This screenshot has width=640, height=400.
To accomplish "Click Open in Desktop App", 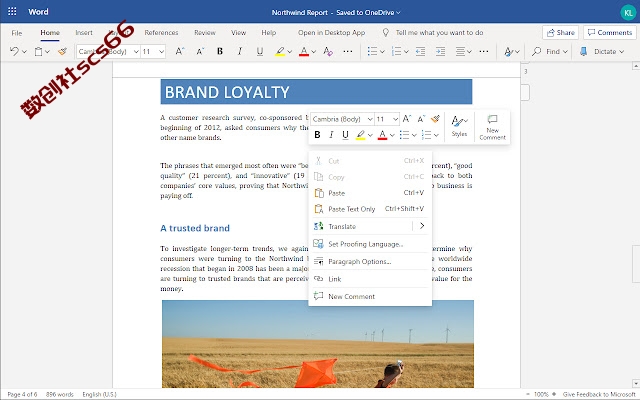I will [x=331, y=33].
